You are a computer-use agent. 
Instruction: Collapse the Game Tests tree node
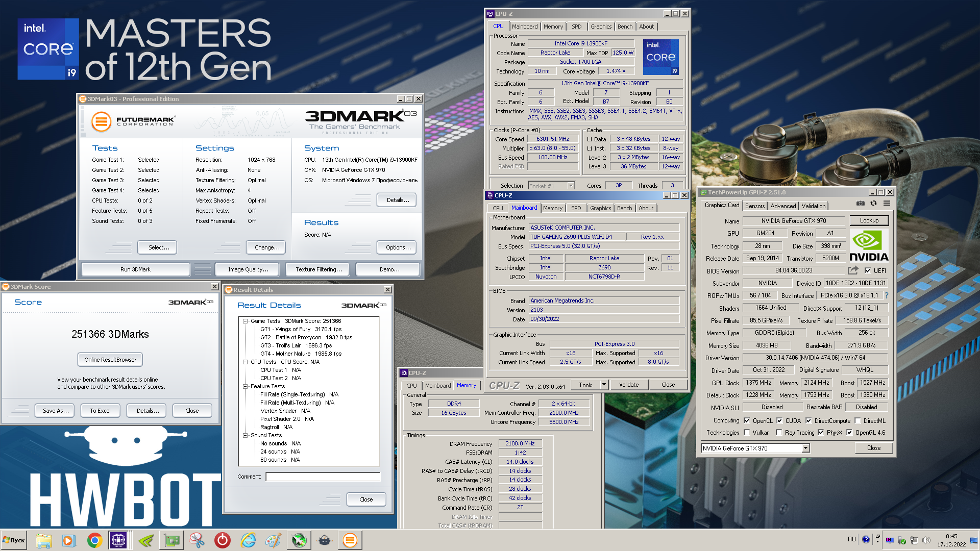[x=246, y=321]
